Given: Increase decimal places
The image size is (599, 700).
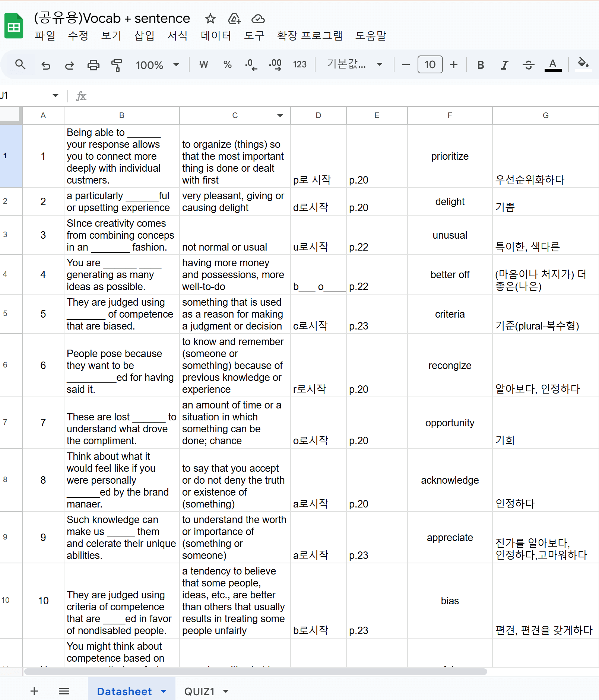Looking at the screenshot, I should (275, 65).
